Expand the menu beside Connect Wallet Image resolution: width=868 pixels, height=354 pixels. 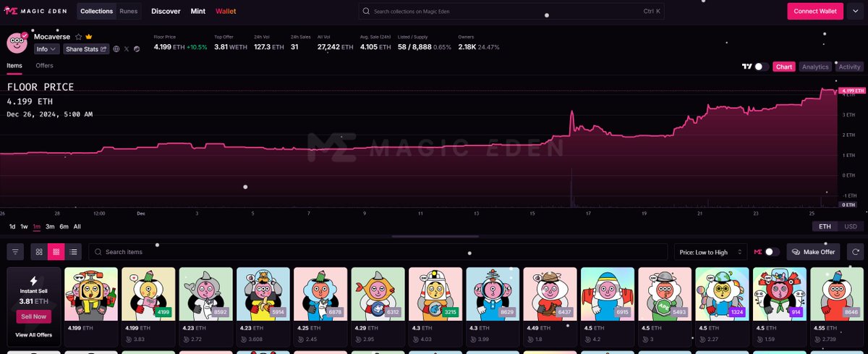tap(854, 12)
